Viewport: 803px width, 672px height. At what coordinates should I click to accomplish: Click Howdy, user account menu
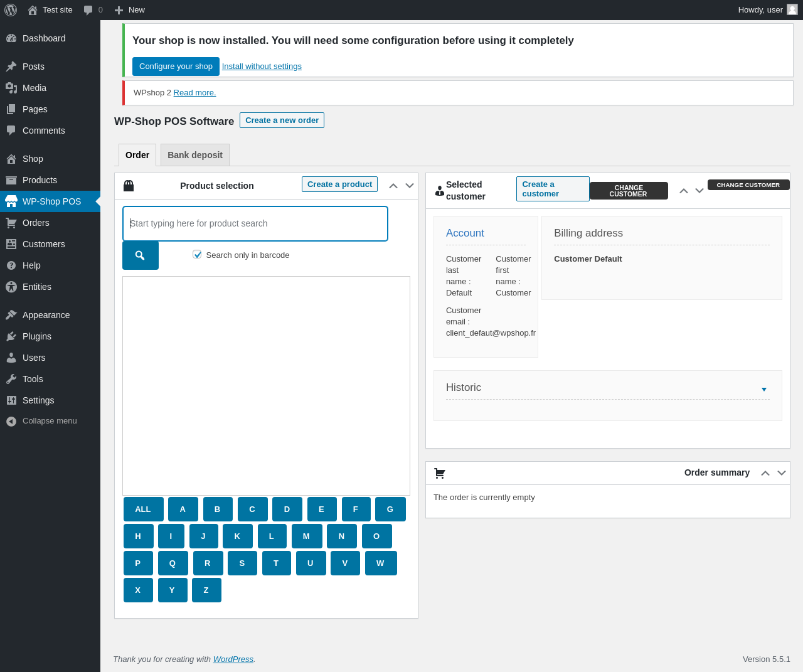(x=767, y=10)
